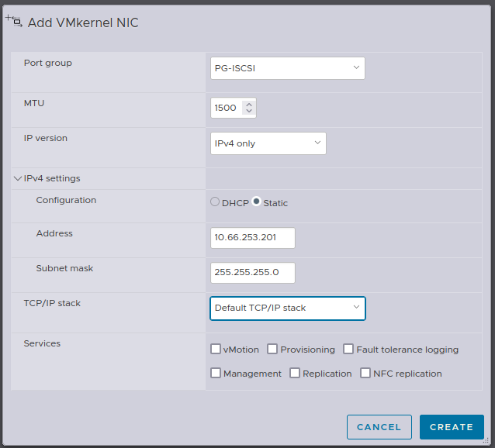Open the Port group PG-ISCSI dropdown

point(287,68)
